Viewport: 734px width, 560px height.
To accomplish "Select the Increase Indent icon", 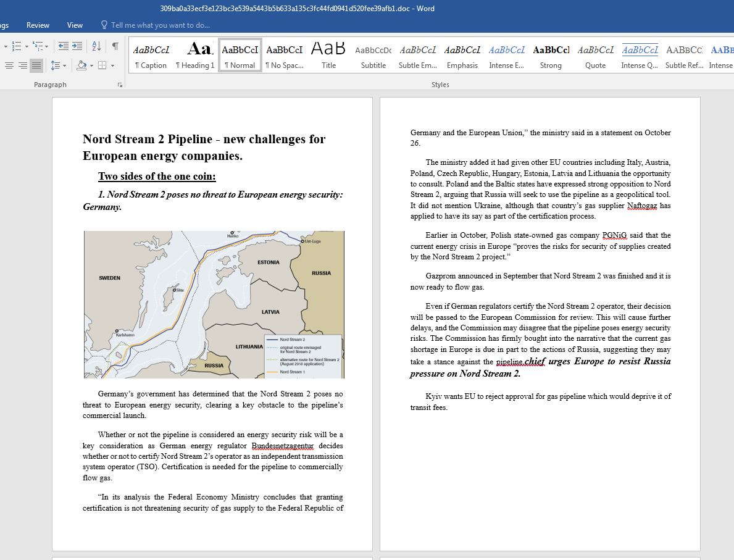I will [x=77, y=46].
